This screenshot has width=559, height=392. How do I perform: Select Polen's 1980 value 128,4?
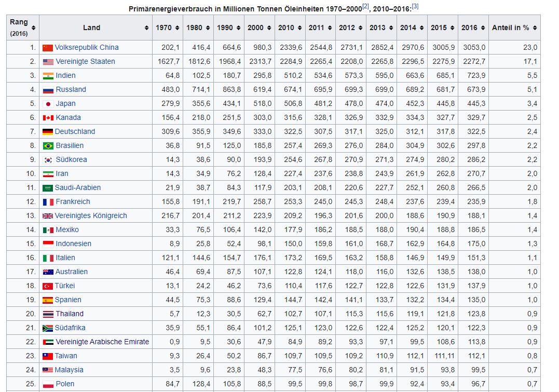tap(201, 384)
